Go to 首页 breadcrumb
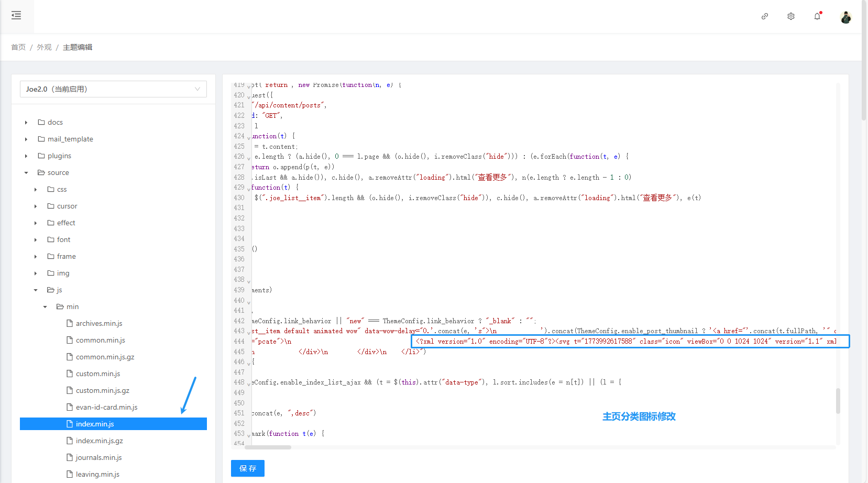 pyautogui.click(x=18, y=47)
